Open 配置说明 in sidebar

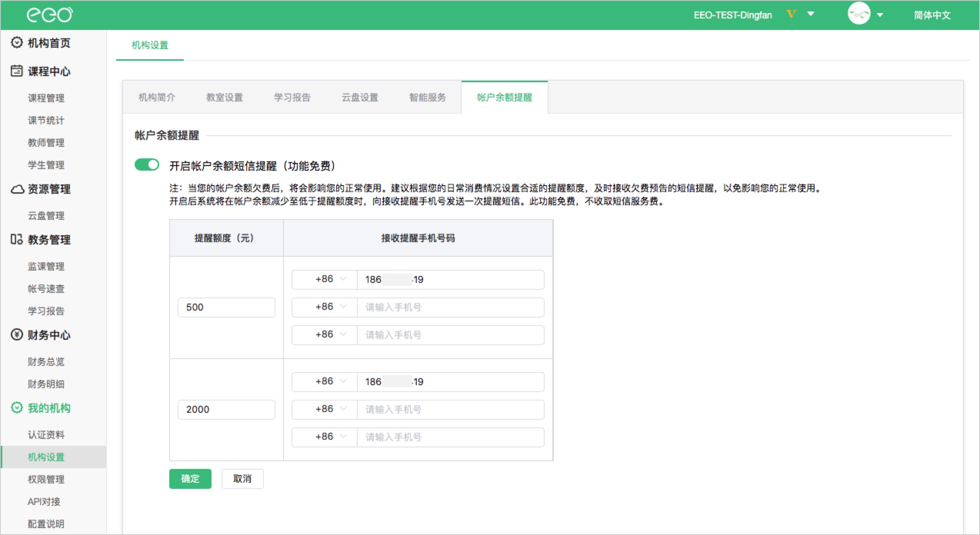point(46,524)
